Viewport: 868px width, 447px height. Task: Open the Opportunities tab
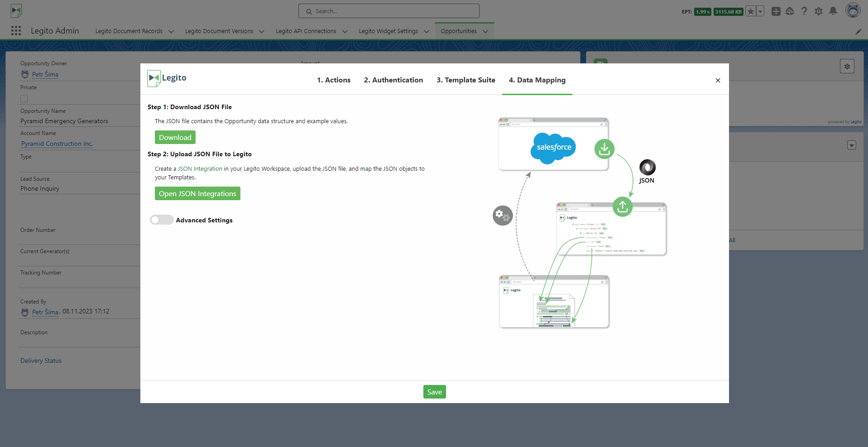click(x=459, y=31)
